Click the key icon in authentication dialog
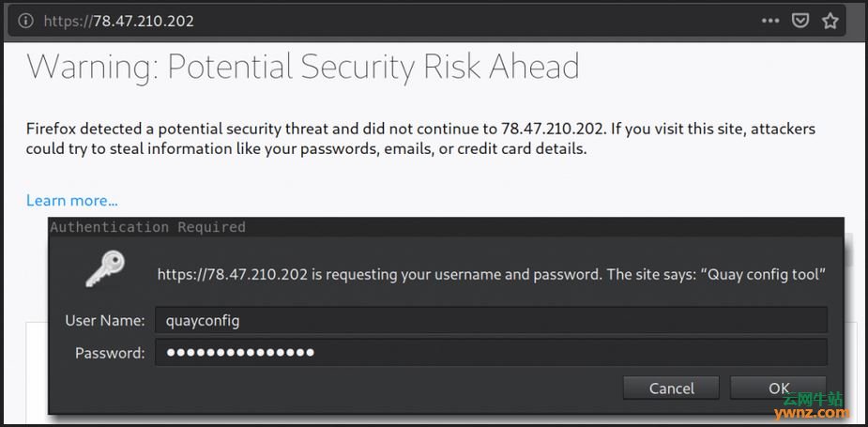The height and width of the screenshot is (427, 868). (x=104, y=269)
